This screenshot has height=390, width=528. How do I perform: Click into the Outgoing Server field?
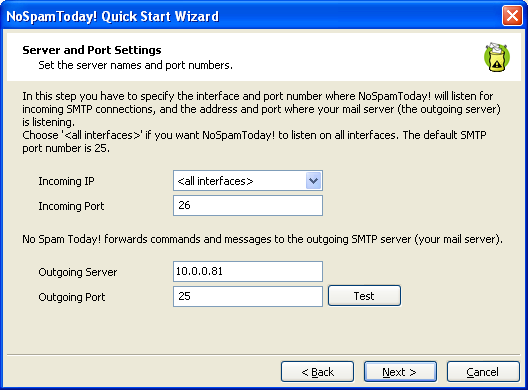click(248, 271)
